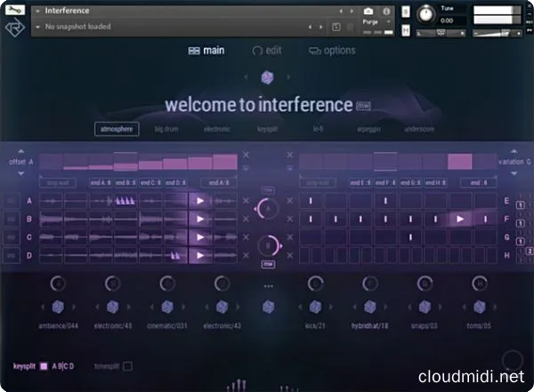This screenshot has height=392, width=534.
Task: Randomize sample with dice above ambience/044
Action: [x=58, y=307]
